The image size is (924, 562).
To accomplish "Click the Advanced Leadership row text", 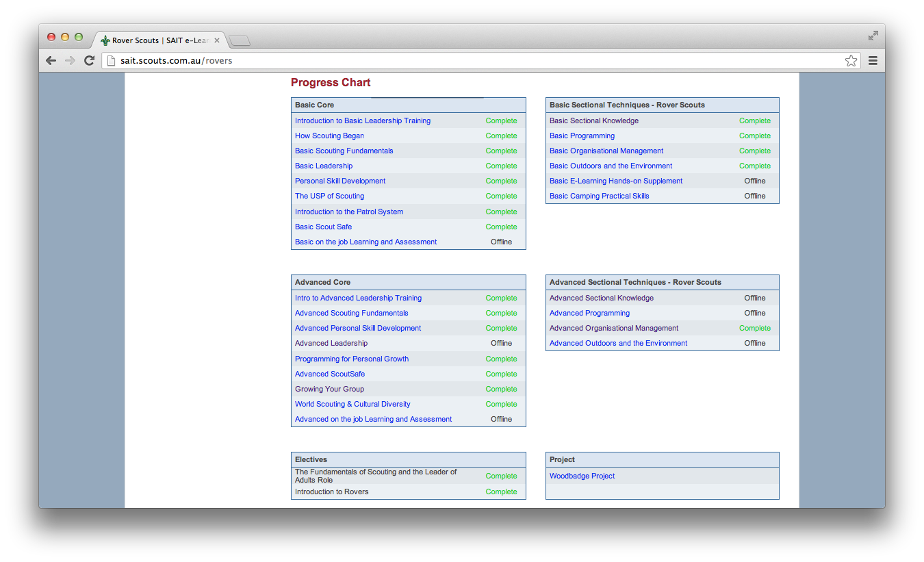I will pos(331,343).
